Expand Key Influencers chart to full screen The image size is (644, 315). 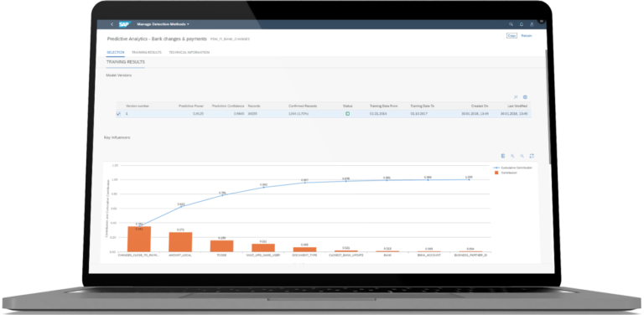532,156
